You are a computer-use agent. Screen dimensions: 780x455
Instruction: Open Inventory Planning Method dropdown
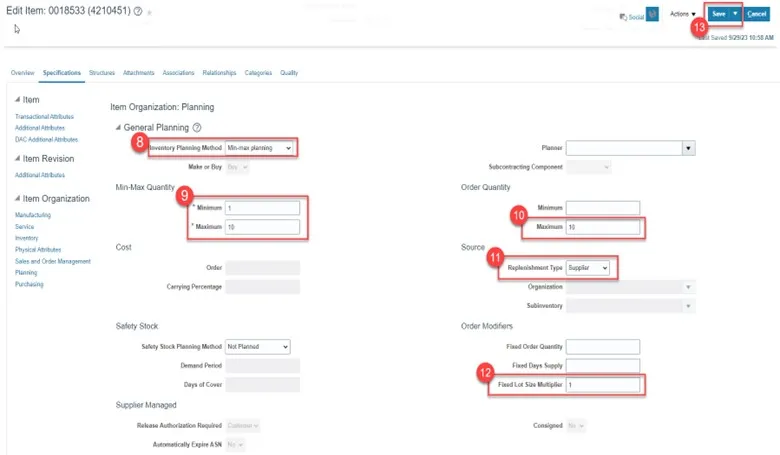pos(259,148)
